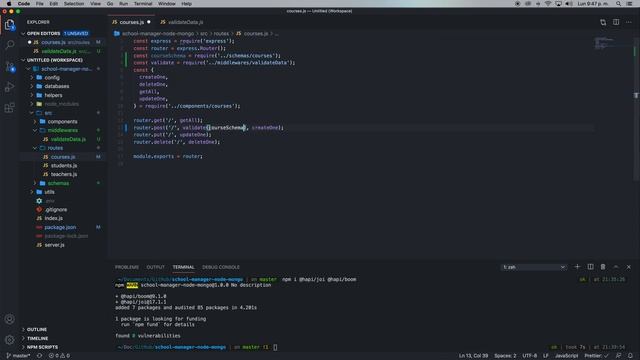Maximize the terminal panel with caret icon
This screenshot has height=360, width=640.
pos(616,267)
